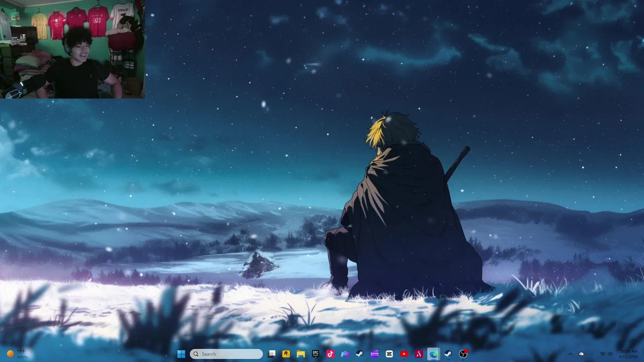This screenshot has height=362, width=644.
Task: Show hidden system tray icons
Action: tap(570, 354)
